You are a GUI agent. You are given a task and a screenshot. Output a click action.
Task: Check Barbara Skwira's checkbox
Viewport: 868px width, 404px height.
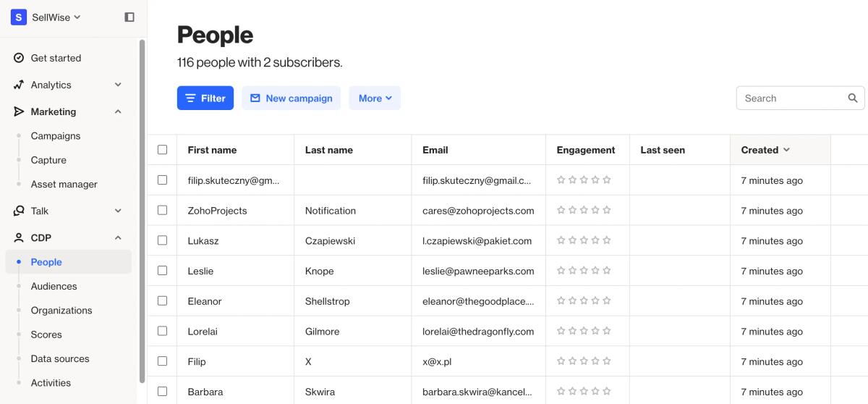[x=162, y=391]
